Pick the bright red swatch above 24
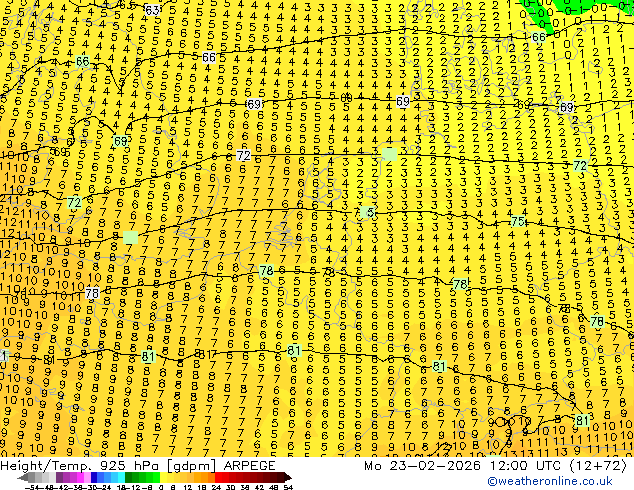This screenshot has width=634, height=490. pos(218,477)
